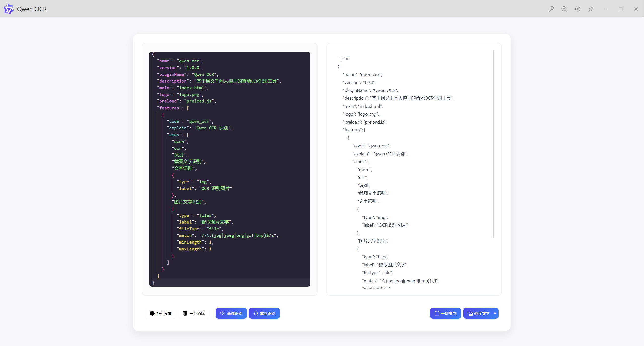Click the gear icon in 插件设置

click(152, 313)
